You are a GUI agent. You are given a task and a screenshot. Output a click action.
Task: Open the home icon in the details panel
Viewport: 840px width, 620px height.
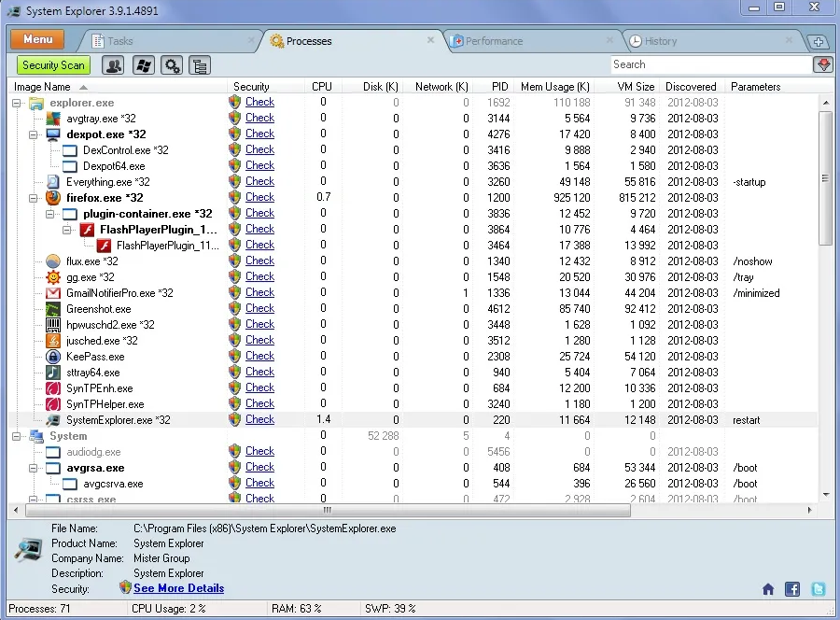768,589
